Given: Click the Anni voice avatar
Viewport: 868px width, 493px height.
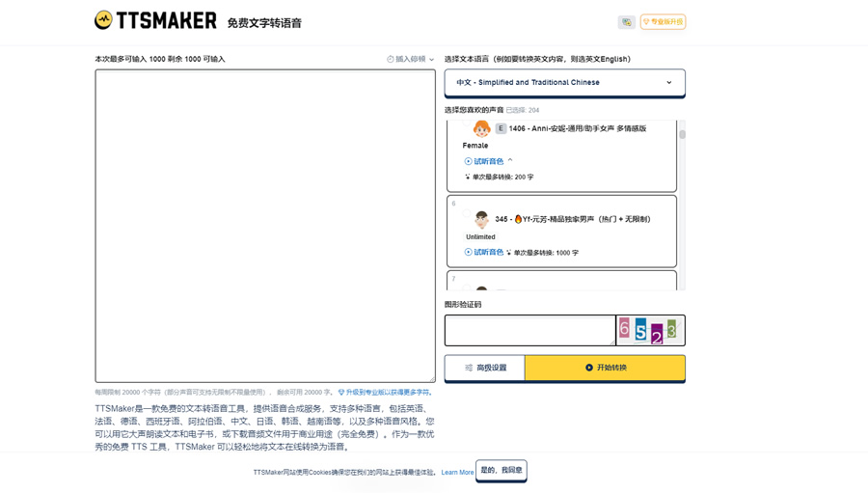Looking at the screenshot, I should tap(481, 128).
